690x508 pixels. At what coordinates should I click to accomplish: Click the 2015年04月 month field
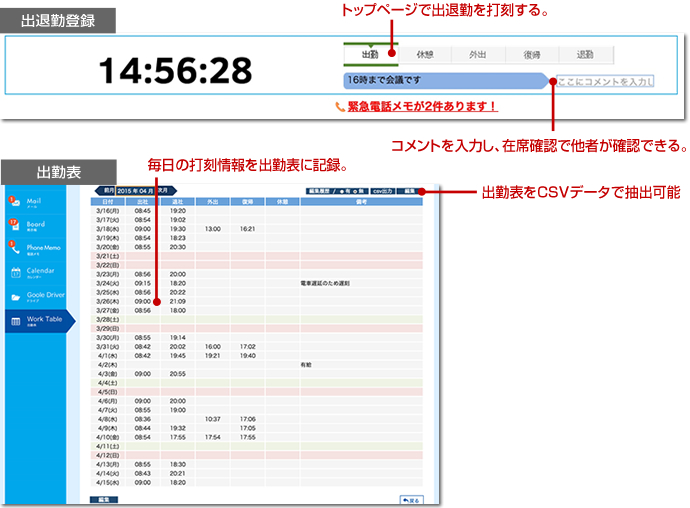(x=135, y=191)
